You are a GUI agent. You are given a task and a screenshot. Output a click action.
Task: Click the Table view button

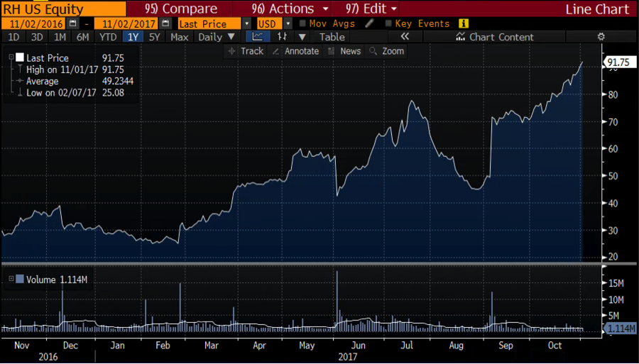pos(332,37)
